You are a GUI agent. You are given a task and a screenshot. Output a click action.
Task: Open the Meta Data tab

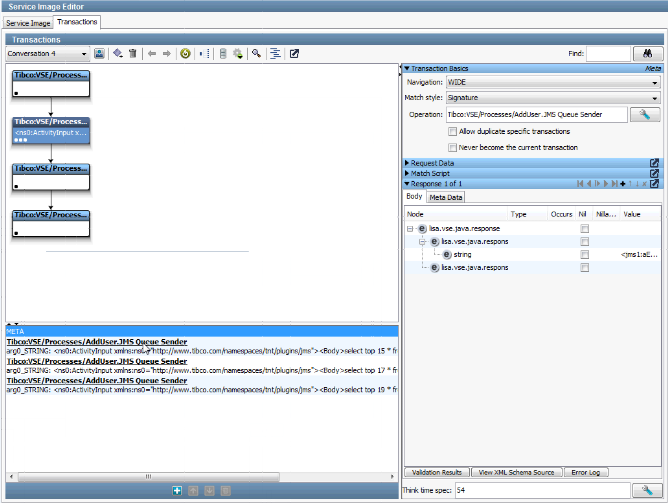(445, 197)
